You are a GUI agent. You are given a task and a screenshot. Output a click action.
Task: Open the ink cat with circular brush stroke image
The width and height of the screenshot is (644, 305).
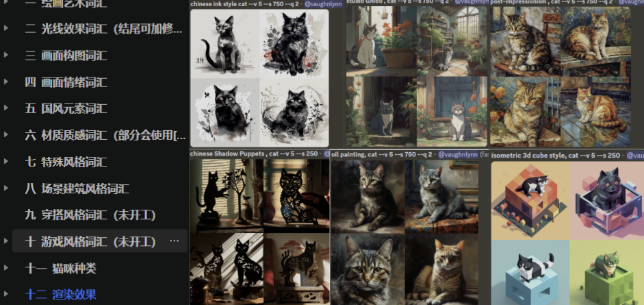[x=294, y=112]
